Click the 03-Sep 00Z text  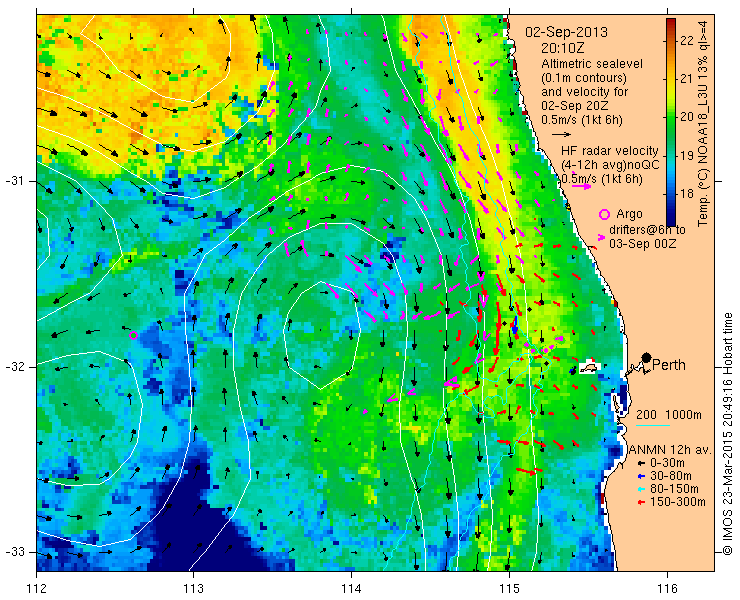642,244
